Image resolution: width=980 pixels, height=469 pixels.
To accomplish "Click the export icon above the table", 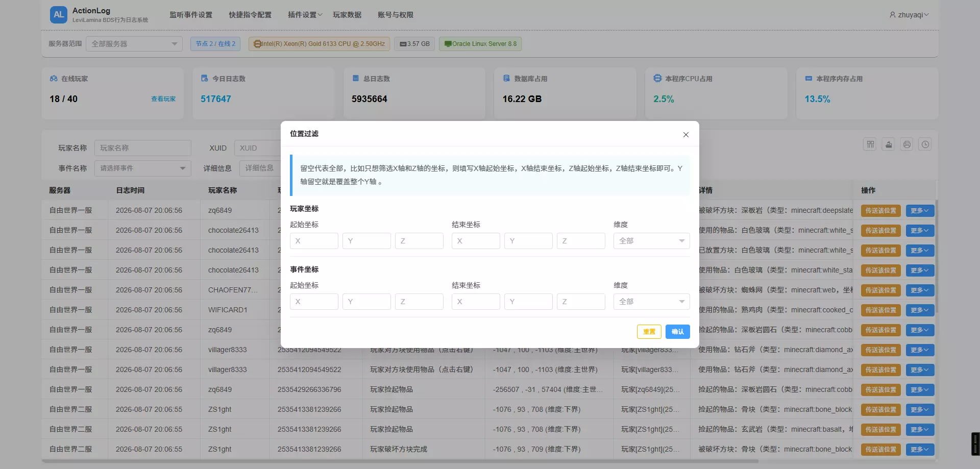I will coord(889,144).
